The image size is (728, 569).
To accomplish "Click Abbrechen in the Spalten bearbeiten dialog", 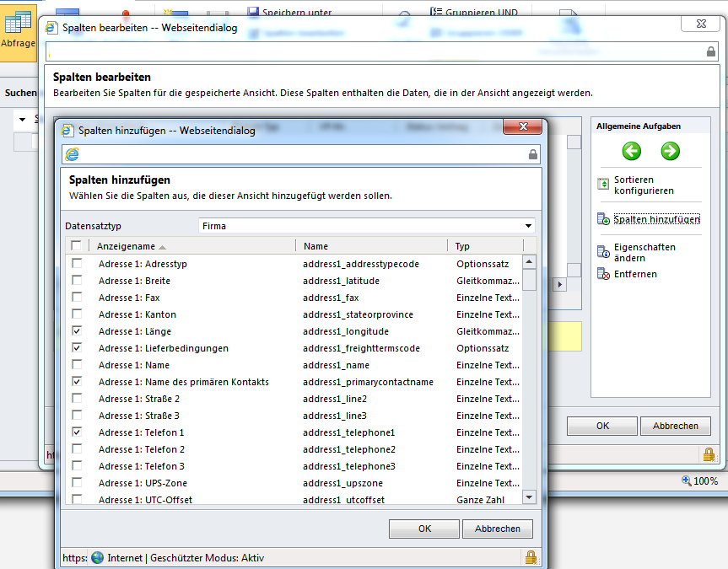I will click(x=675, y=426).
